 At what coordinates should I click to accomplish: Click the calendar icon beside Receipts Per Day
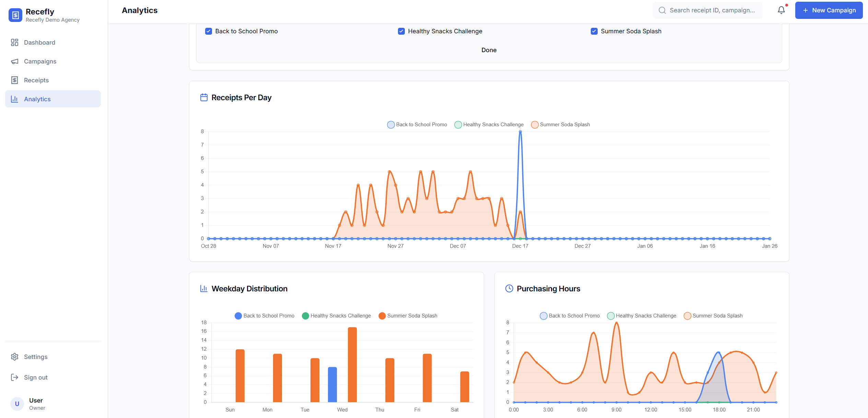(x=204, y=97)
